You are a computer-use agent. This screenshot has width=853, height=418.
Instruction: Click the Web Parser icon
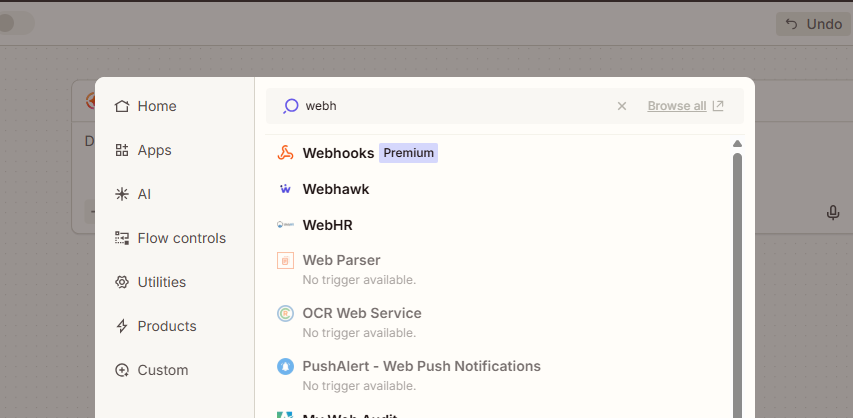point(285,261)
